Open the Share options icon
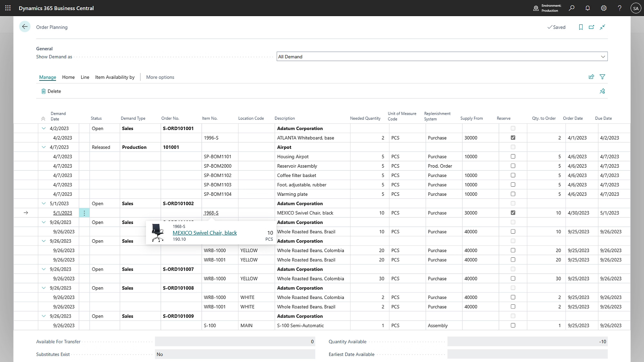The width and height of the screenshot is (644, 362). pyautogui.click(x=591, y=77)
